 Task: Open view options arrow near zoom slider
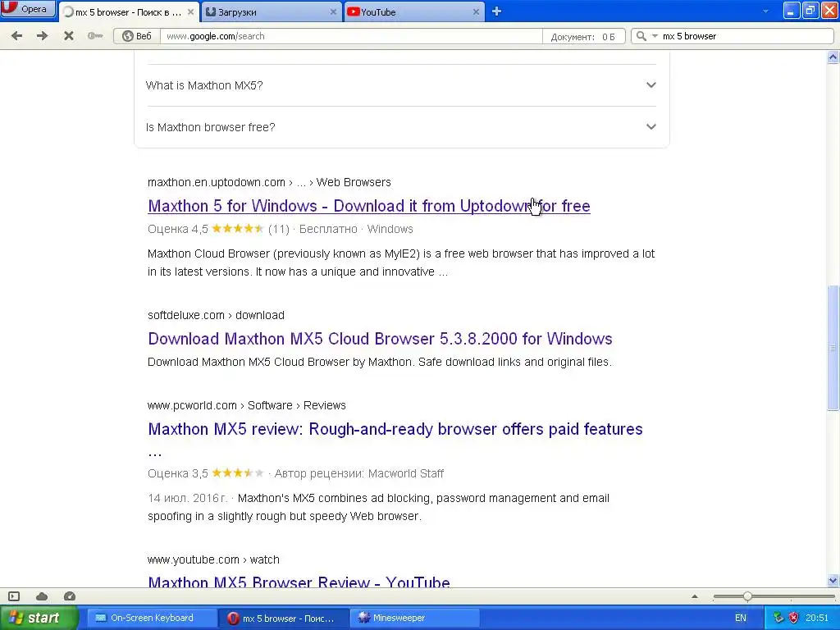click(695, 596)
